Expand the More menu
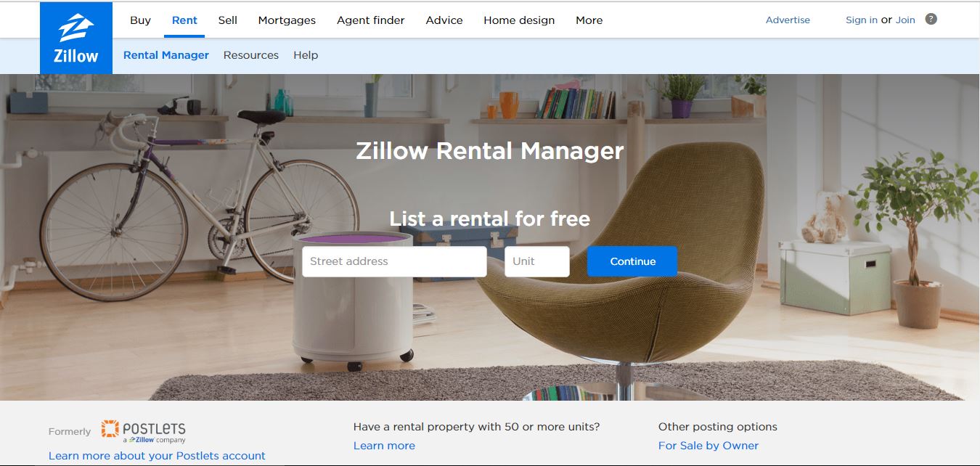980x466 pixels. coord(589,20)
